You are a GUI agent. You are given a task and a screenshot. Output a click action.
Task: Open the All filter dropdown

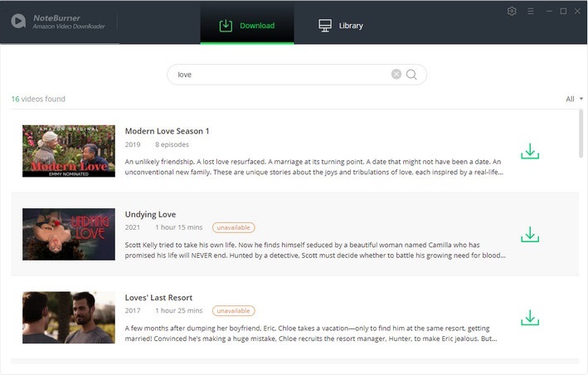pos(574,99)
